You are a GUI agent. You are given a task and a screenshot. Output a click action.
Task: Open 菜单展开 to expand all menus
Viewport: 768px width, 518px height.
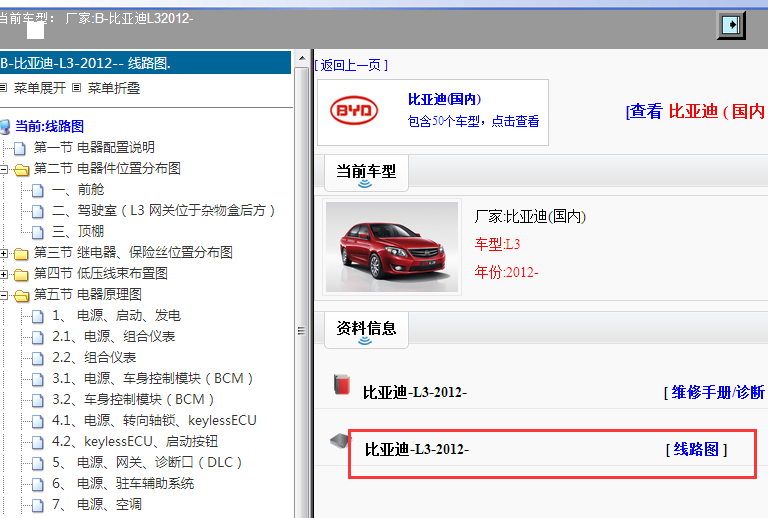click(x=40, y=88)
